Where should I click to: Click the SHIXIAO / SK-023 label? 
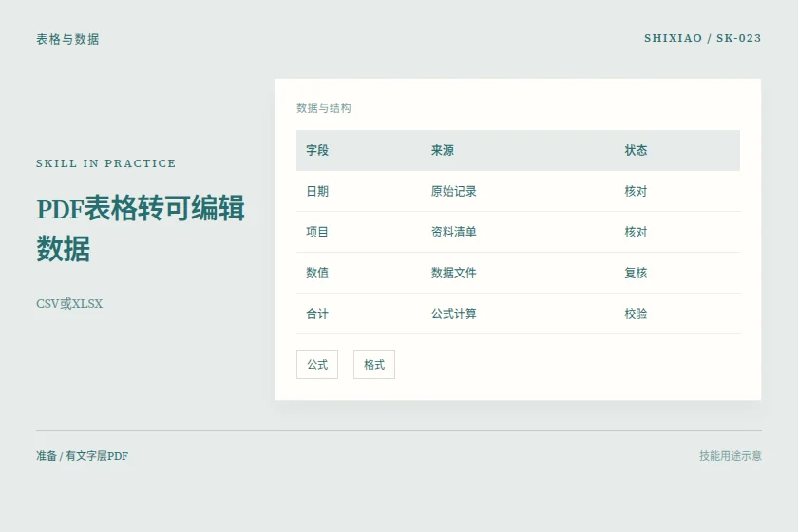point(702,38)
